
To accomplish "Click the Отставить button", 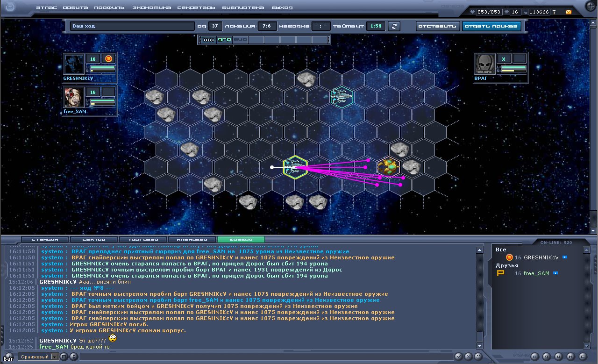I will click(x=438, y=26).
